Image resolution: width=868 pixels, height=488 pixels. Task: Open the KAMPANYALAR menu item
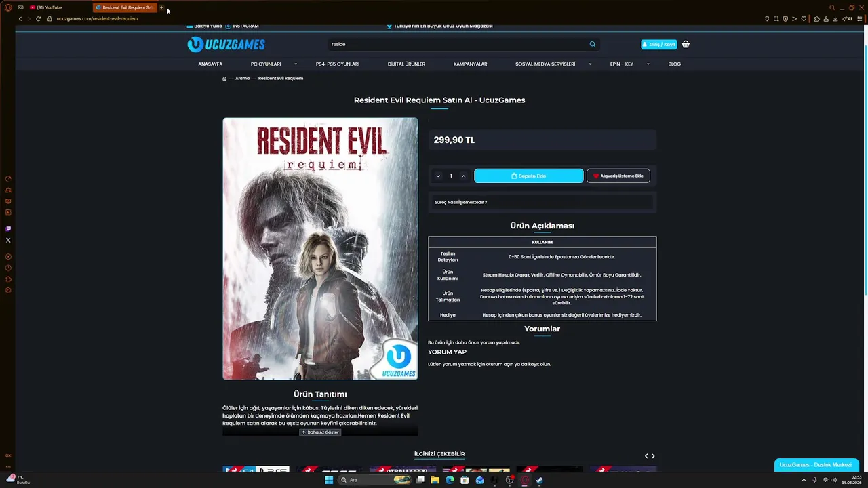[470, 64]
